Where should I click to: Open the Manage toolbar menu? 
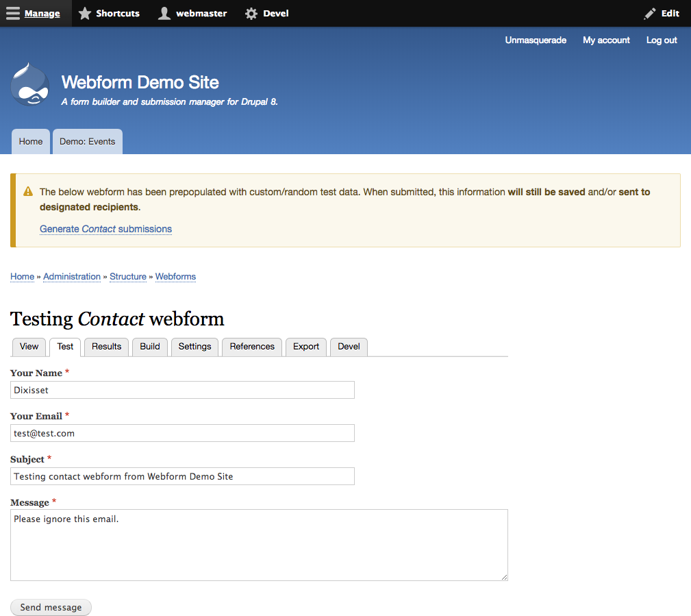click(x=36, y=13)
